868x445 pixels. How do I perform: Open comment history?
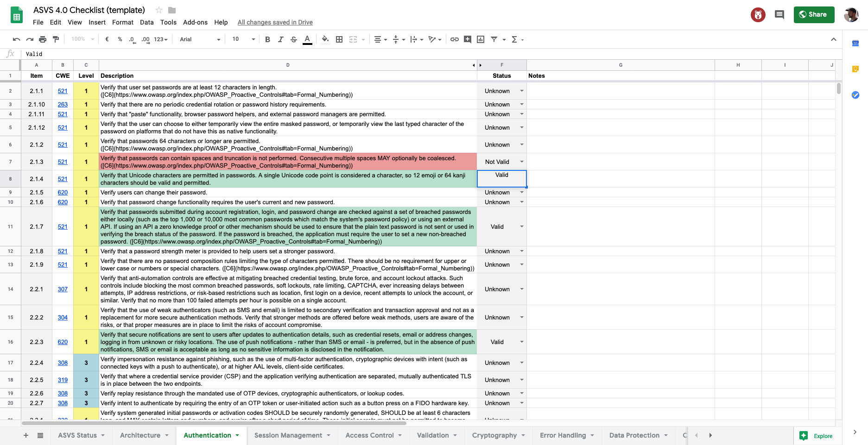(x=779, y=15)
